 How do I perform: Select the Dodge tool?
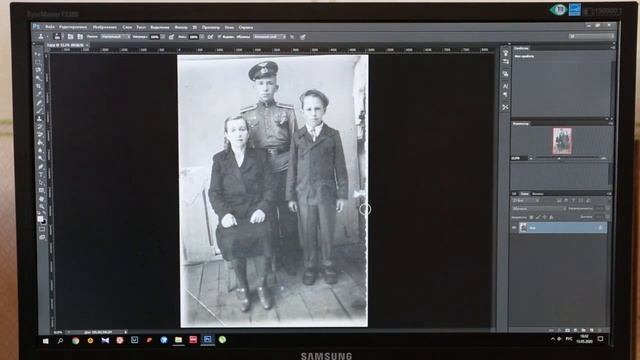[40, 158]
